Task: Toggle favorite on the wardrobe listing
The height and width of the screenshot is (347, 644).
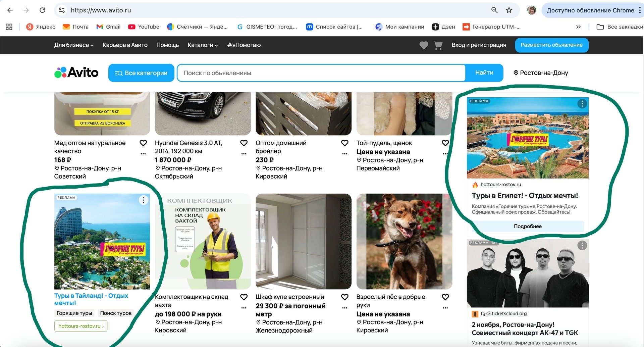Action: click(344, 297)
